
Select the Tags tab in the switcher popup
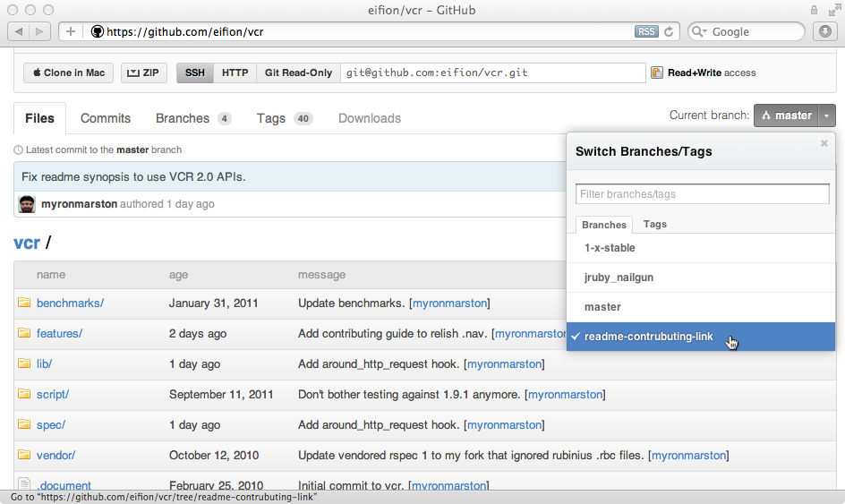pos(654,224)
